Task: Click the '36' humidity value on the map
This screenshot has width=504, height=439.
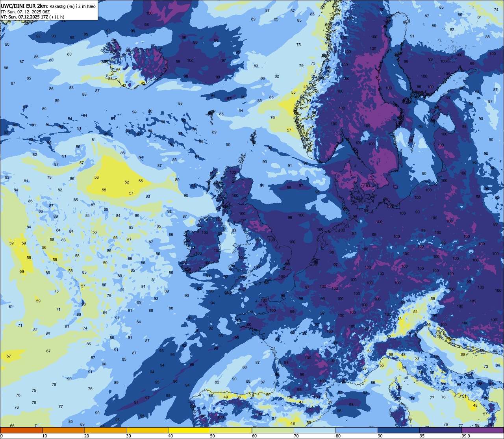Action: pos(239,397)
